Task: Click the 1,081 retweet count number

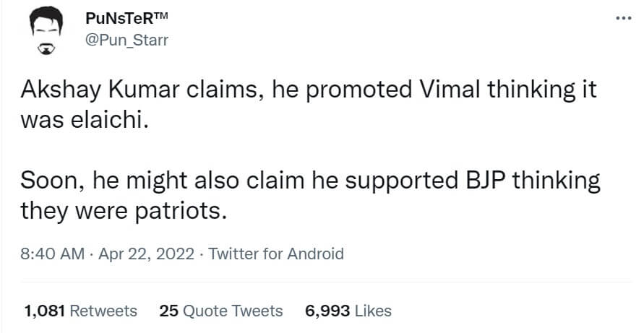Action: pyautogui.click(x=45, y=311)
